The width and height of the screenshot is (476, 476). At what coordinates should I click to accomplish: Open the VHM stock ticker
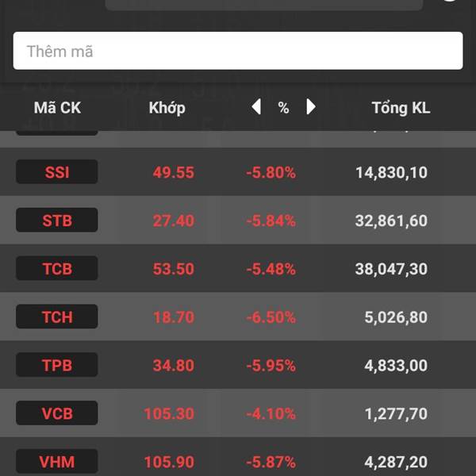coord(57,462)
